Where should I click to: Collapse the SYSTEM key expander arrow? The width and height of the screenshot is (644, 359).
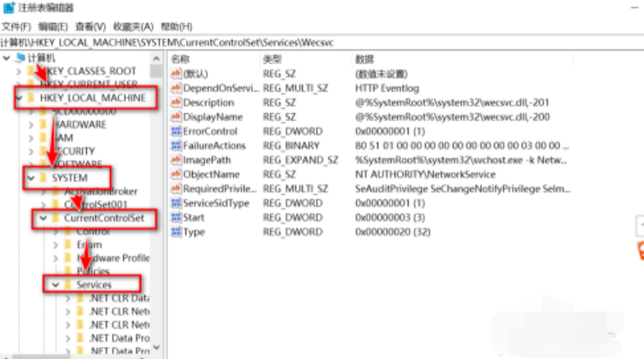(x=30, y=177)
